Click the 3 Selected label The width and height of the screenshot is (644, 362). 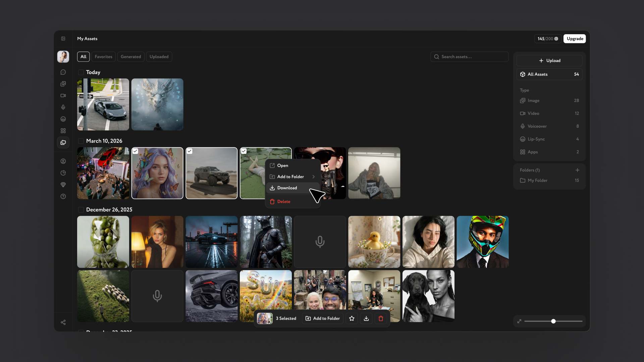[x=286, y=318]
